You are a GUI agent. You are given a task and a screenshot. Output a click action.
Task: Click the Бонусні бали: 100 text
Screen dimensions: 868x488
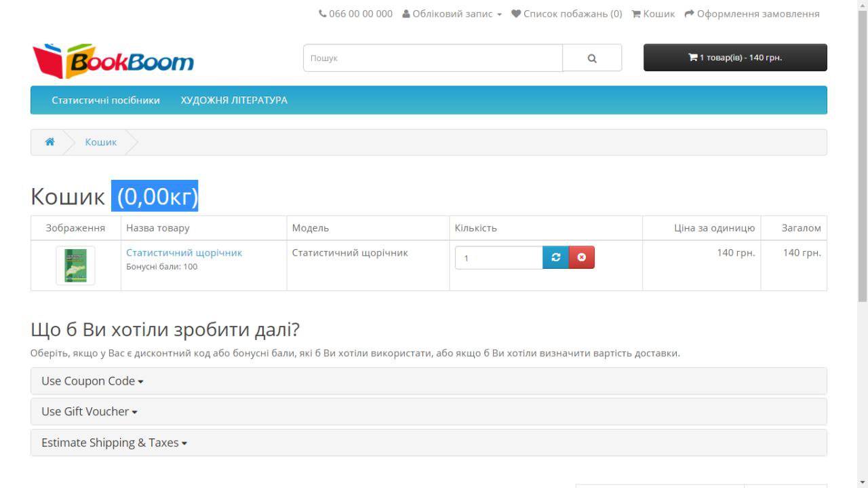(x=161, y=267)
